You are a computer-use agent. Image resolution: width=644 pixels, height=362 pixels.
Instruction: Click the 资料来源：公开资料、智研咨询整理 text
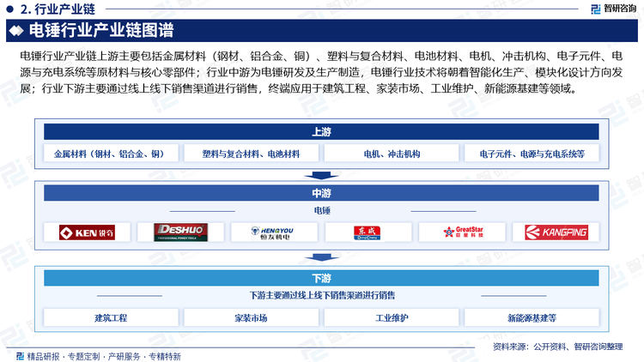click(558, 347)
